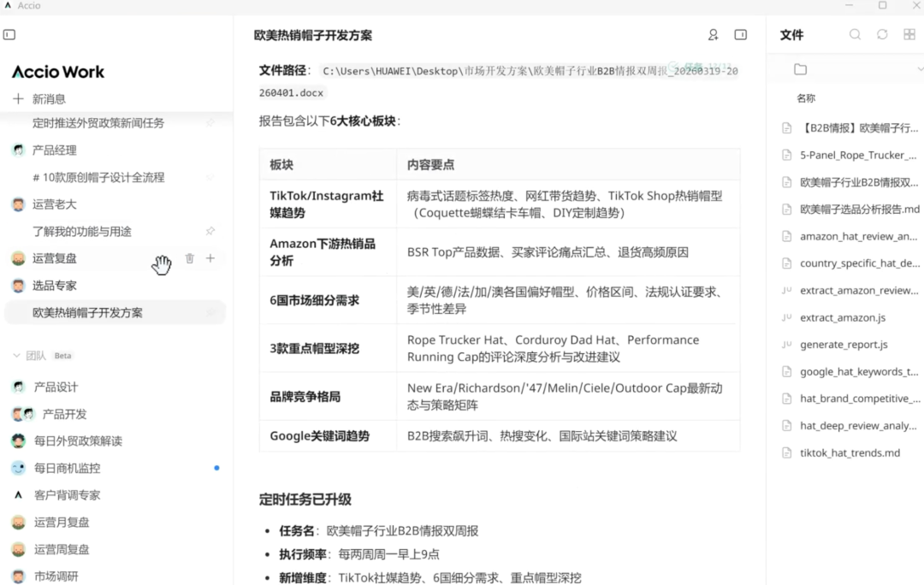Screen dimensions: 924x585
Task: Click the JS icon of generate_report.js
Action: click(787, 344)
